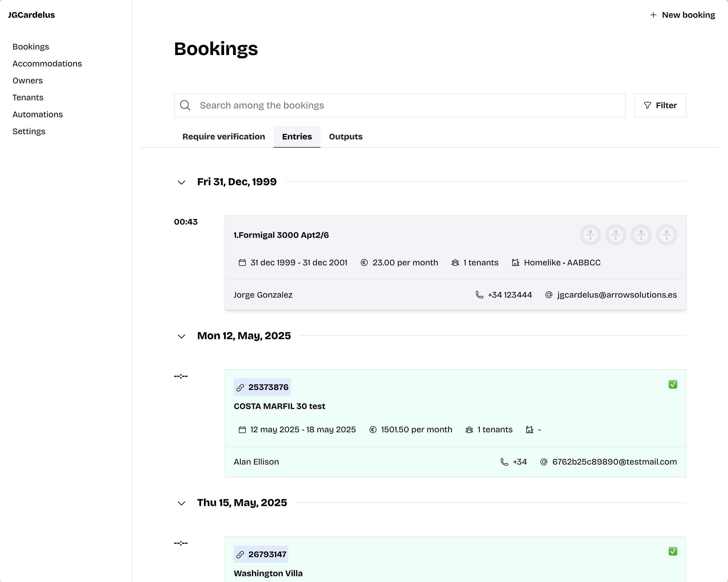
Task: Click green check on COSTA MARFIL booking
Action: pyautogui.click(x=673, y=384)
